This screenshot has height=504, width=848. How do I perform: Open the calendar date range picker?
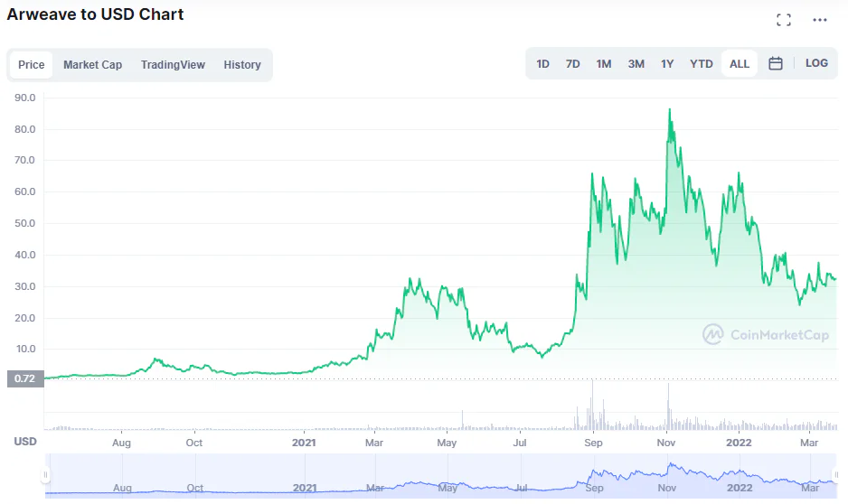776,64
